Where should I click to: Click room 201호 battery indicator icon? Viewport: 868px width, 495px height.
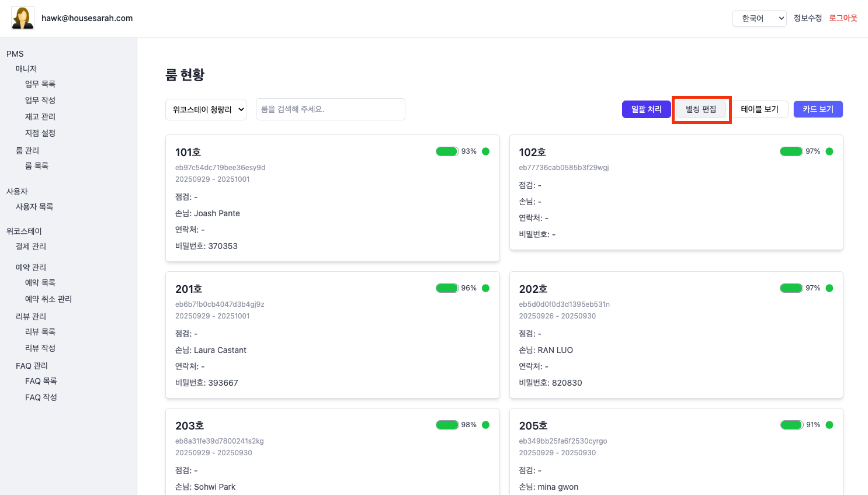click(447, 288)
